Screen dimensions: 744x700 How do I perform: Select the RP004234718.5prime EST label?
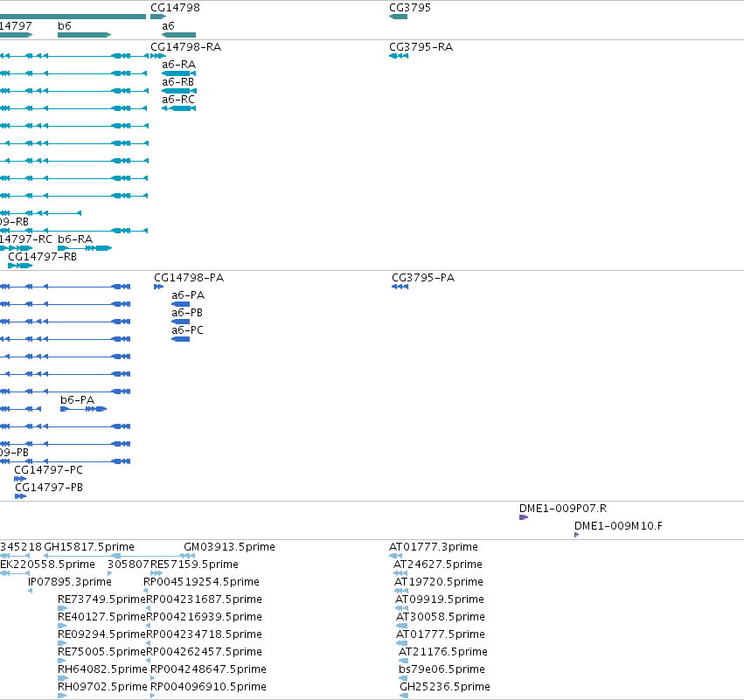tap(204, 634)
